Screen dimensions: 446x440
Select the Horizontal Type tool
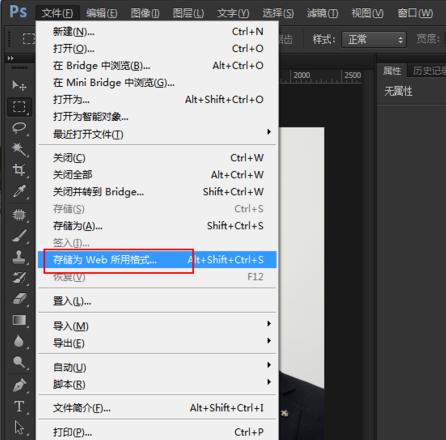click(x=19, y=407)
